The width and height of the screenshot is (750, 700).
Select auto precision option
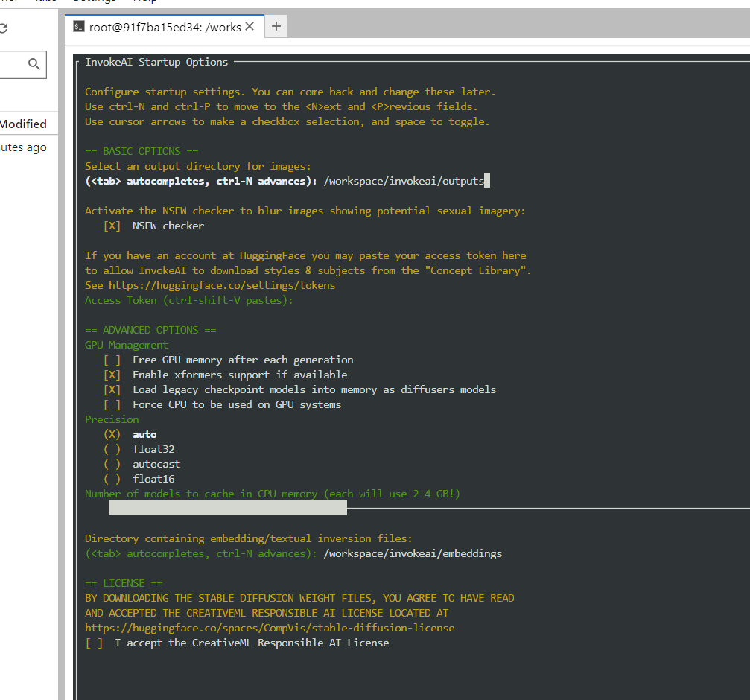(x=112, y=434)
